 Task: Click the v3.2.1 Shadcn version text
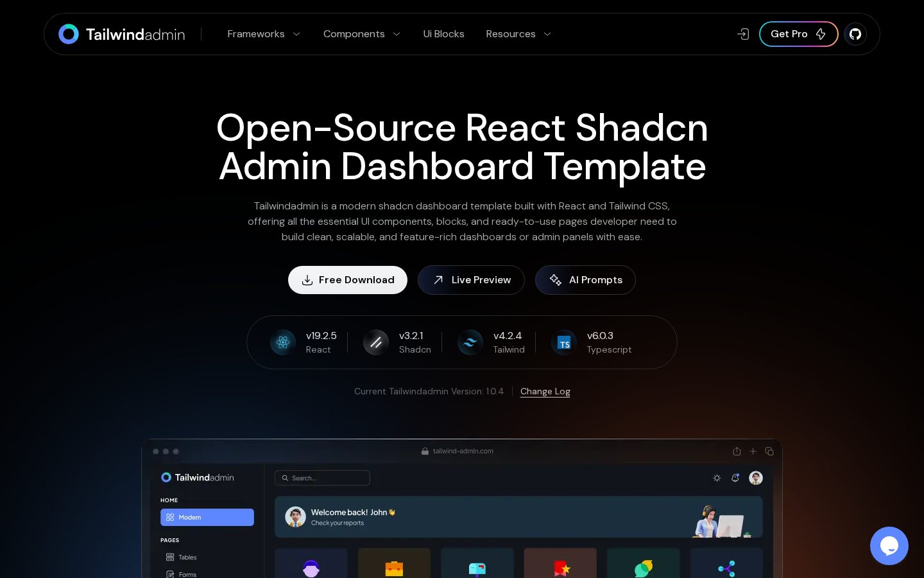click(x=411, y=336)
